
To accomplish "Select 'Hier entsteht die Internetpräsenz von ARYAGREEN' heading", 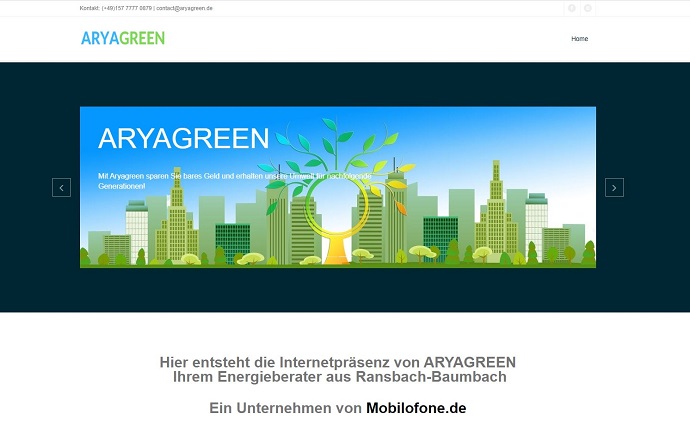I will pyautogui.click(x=338, y=362).
